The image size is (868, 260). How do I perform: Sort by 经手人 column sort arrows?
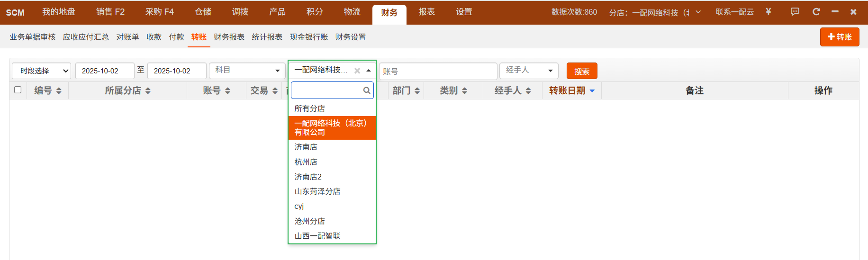pos(528,90)
